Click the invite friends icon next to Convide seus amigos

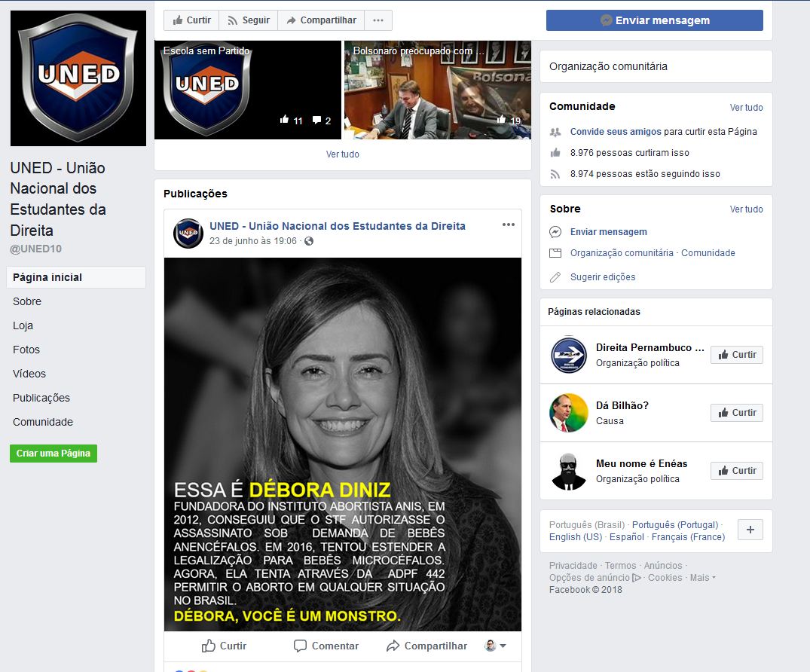tap(554, 131)
